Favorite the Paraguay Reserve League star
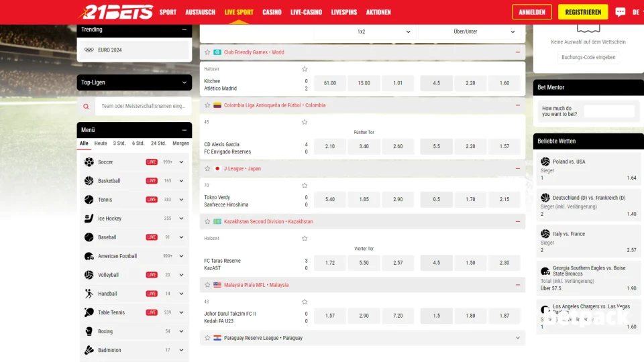 (x=207, y=338)
